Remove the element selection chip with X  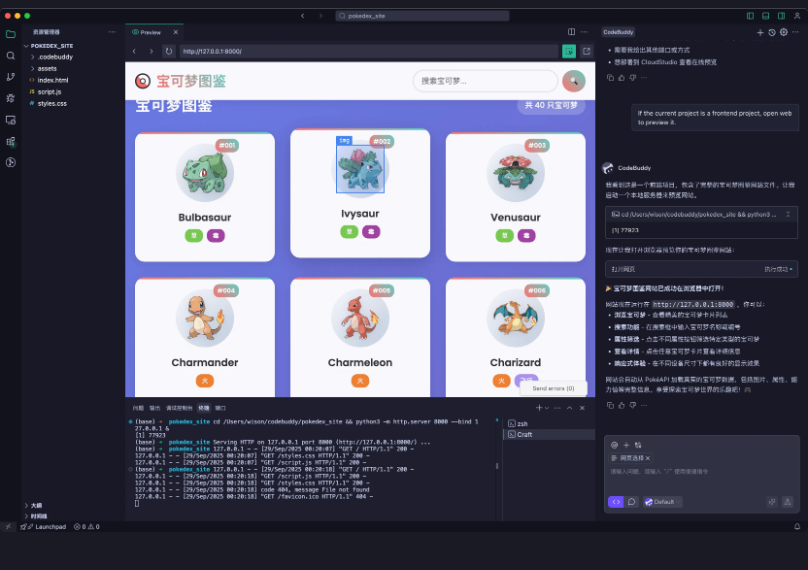[x=648, y=458]
